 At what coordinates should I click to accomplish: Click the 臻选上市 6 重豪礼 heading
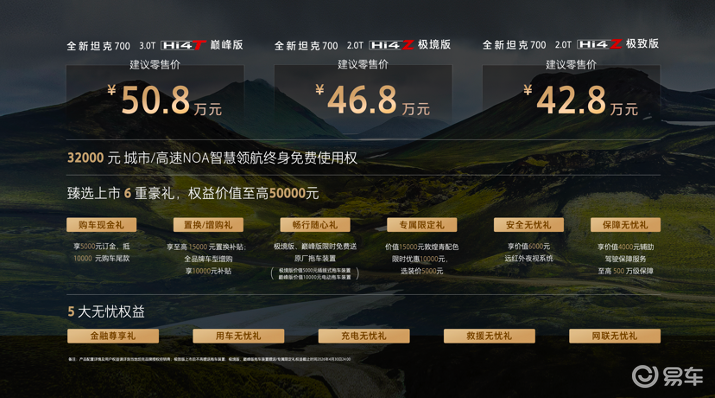point(193,193)
